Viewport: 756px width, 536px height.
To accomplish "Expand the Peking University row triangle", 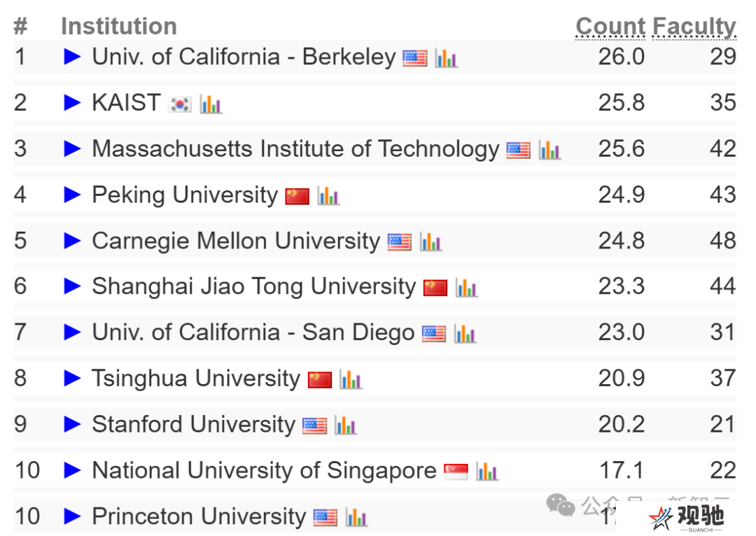I will click(x=72, y=195).
